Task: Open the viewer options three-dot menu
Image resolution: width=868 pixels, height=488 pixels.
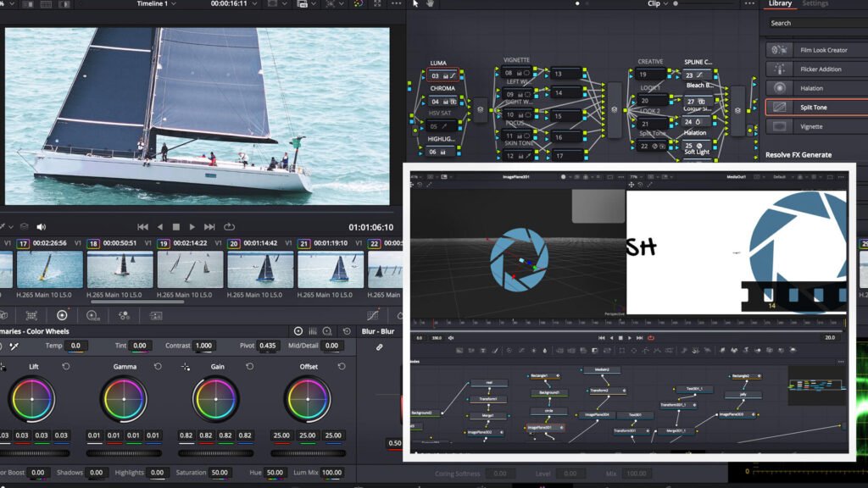Action: [x=397, y=4]
